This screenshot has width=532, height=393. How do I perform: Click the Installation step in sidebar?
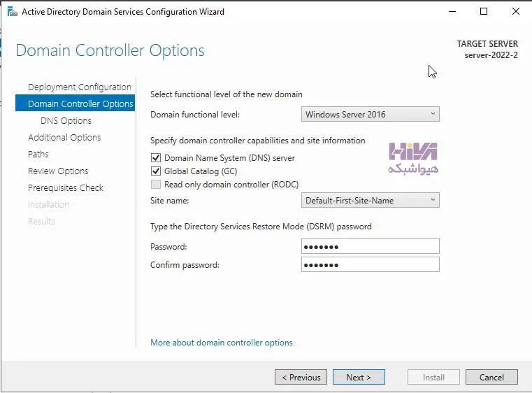click(x=48, y=204)
